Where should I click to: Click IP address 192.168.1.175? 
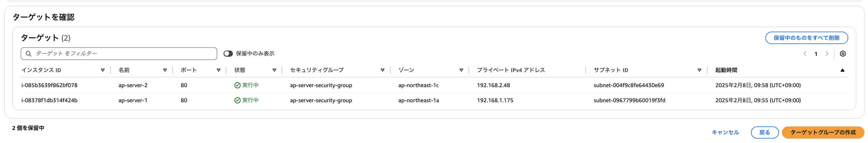click(x=495, y=100)
